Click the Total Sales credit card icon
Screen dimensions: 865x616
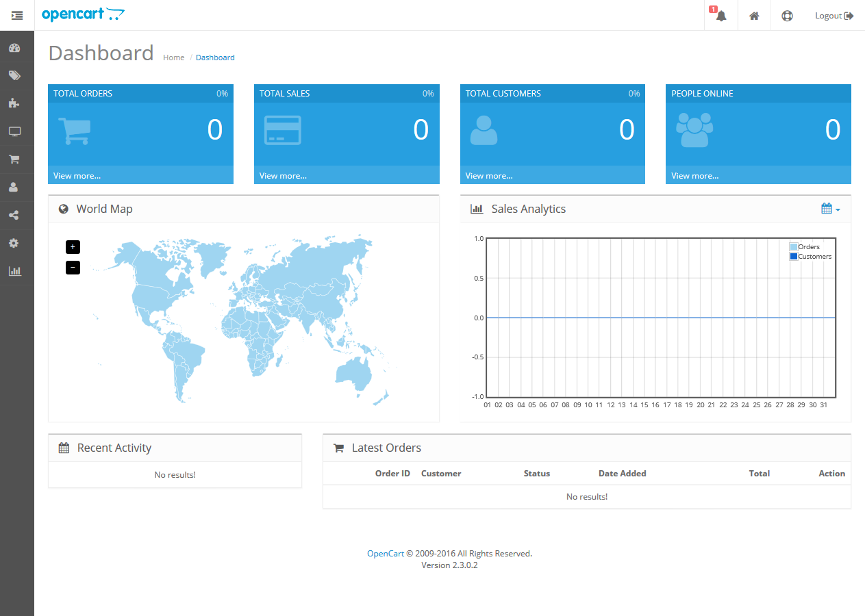click(282, 130)
